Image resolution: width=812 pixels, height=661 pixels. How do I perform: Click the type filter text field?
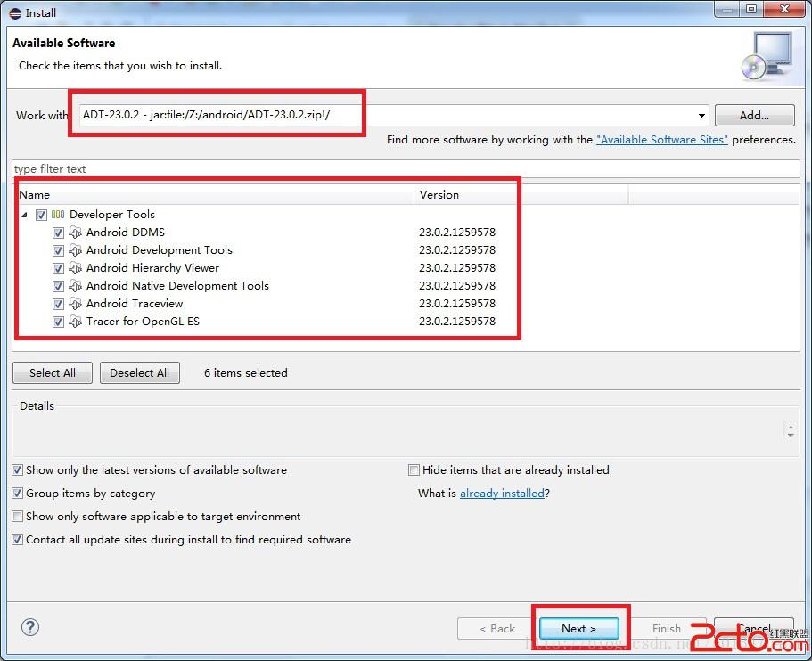[x=406, y=168]
